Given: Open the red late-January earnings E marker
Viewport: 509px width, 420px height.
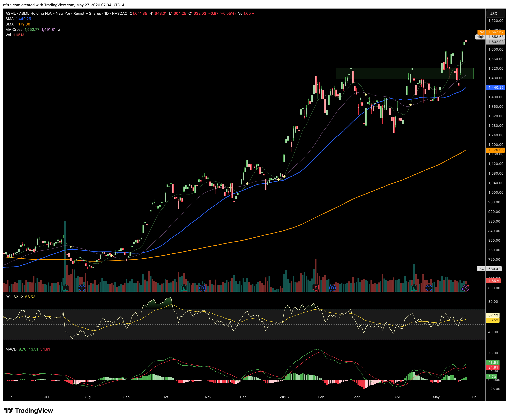Looking at the screenshot, I should click(316, 288).
